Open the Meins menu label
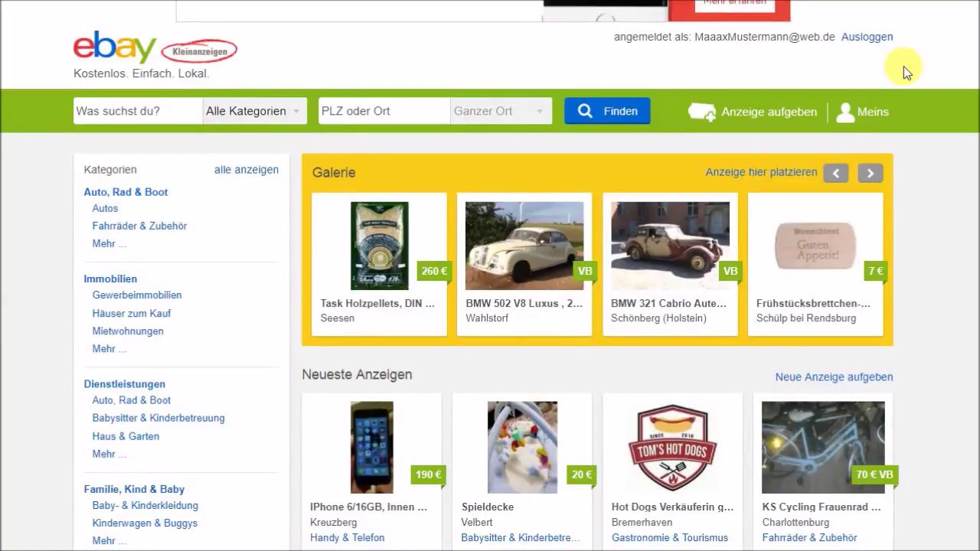The width and height of the screenshot is (980, 551). point(873,112)
